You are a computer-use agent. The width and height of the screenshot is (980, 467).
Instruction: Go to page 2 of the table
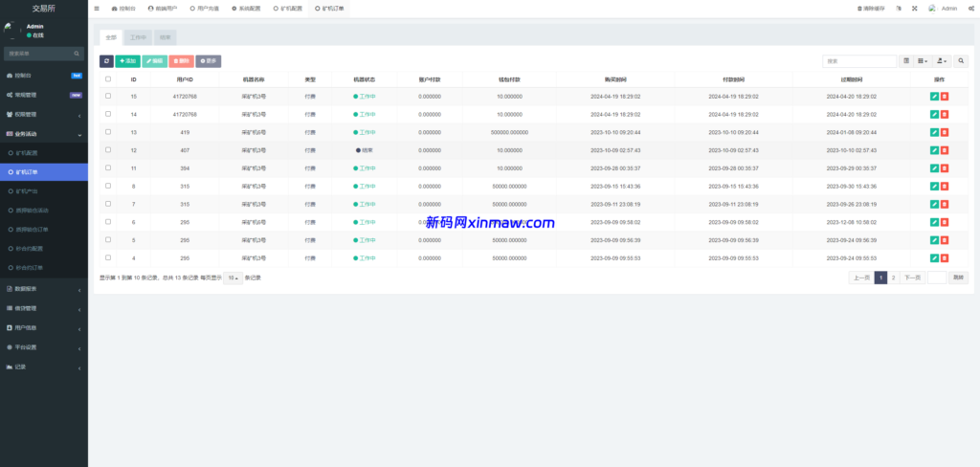[894, 278]
